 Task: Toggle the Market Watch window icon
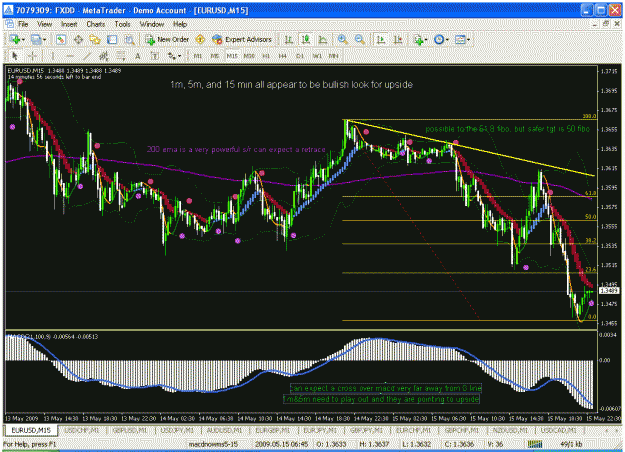pos(61,39)
